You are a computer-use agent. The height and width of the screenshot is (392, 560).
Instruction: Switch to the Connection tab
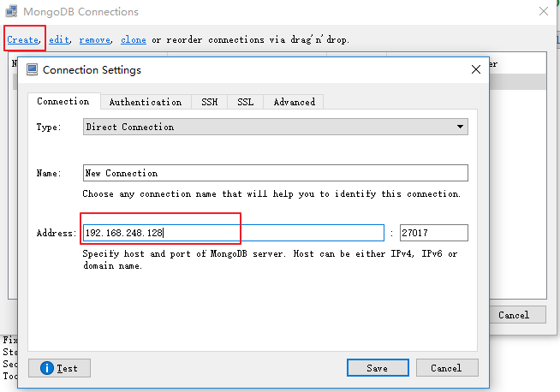(63, 101)
